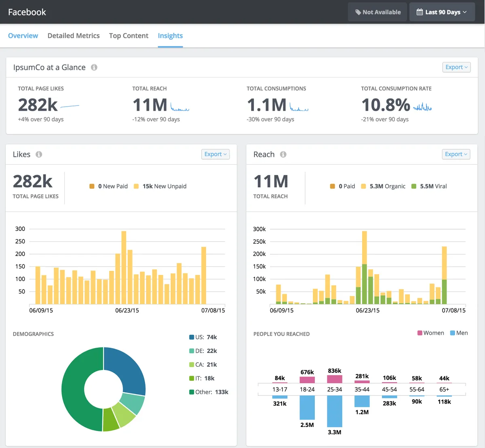Click the Total Reach sparkline chart
The height and width of the screenshot is (448, 485).
coord(179,108)
